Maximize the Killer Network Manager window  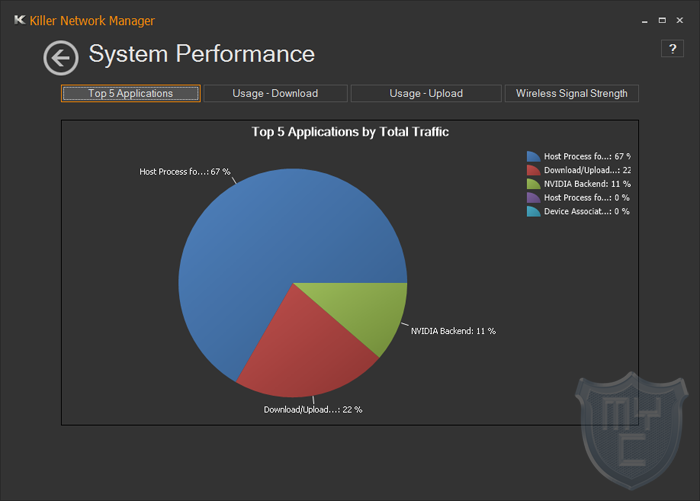point(662,21)
